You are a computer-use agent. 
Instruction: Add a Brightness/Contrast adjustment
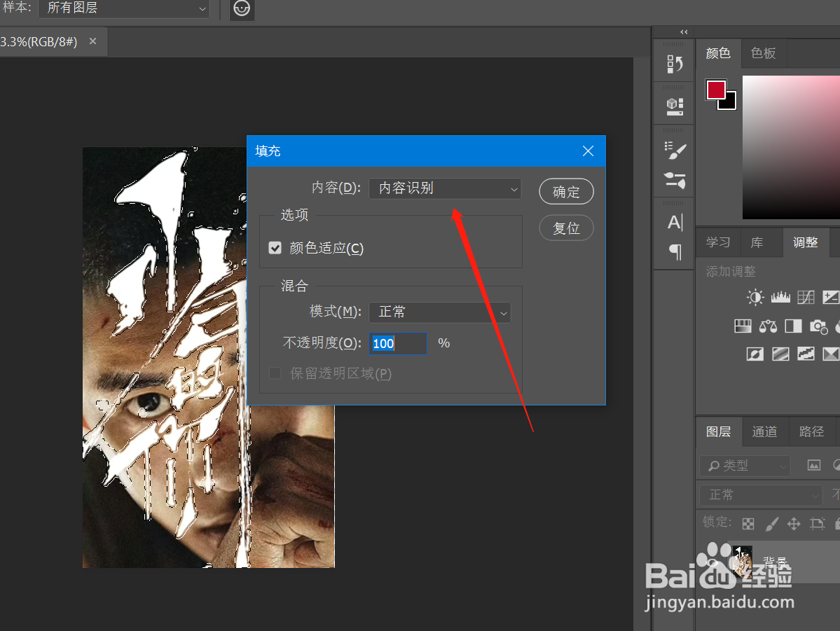coord(755,297)
